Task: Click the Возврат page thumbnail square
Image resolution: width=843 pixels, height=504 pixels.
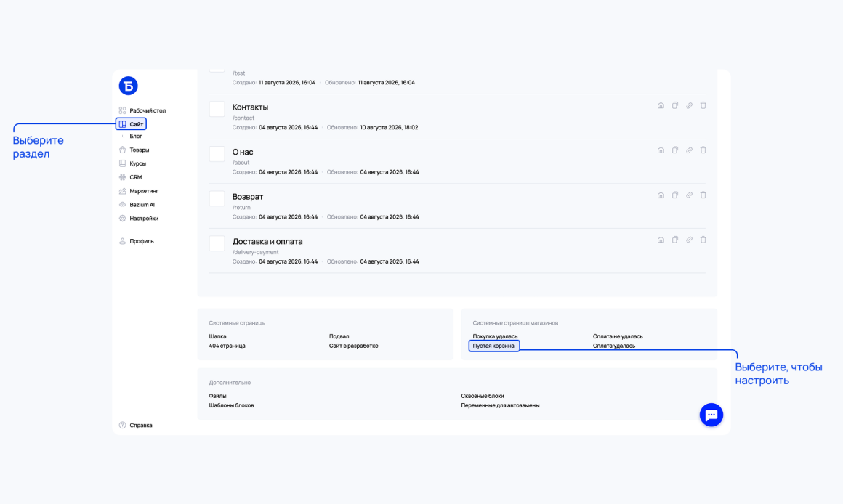Action: click(217, 198)
